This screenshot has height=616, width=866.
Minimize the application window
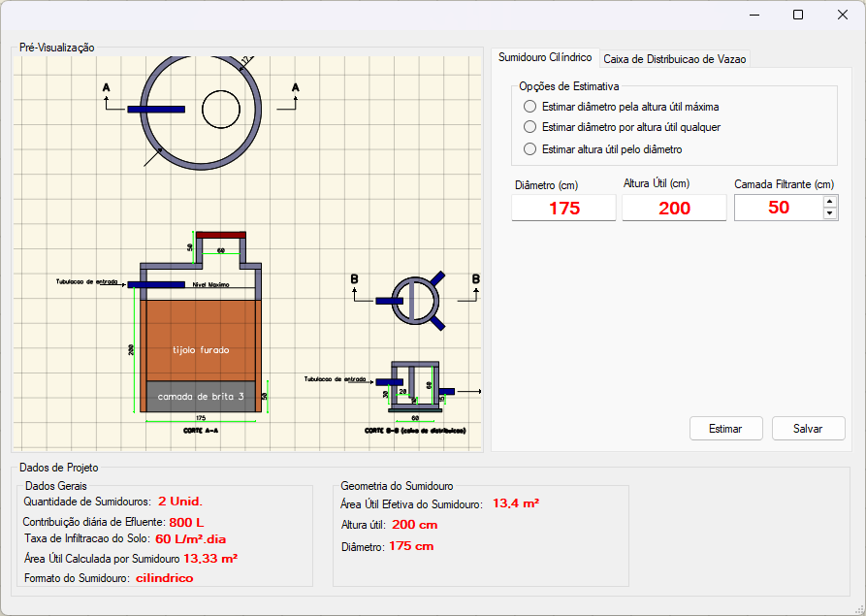[x=754, y=15]
